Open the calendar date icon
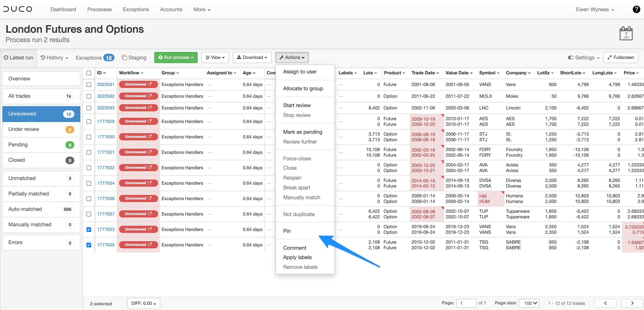 (x=626, y=33)
